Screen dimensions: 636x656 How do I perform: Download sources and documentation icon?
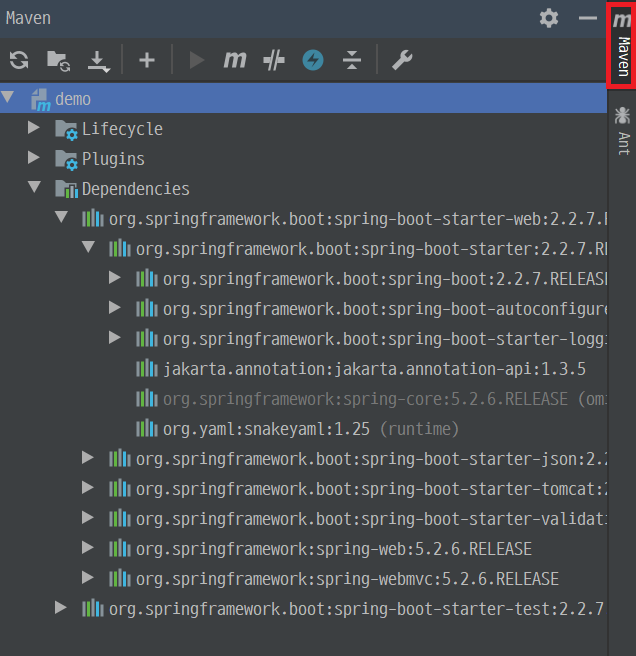pyautogui.click(x=98, y=62)
